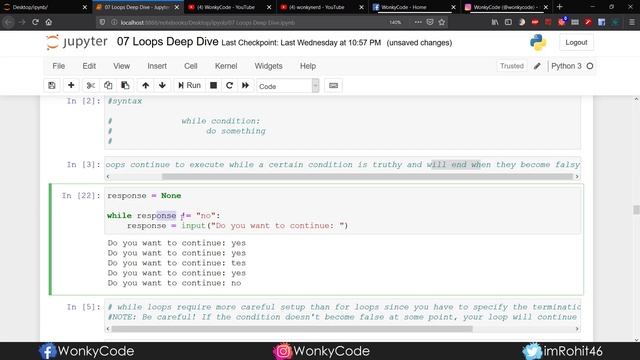Click the shield tracking protection icon
The image size is (640, 360).
coord(102,22)
